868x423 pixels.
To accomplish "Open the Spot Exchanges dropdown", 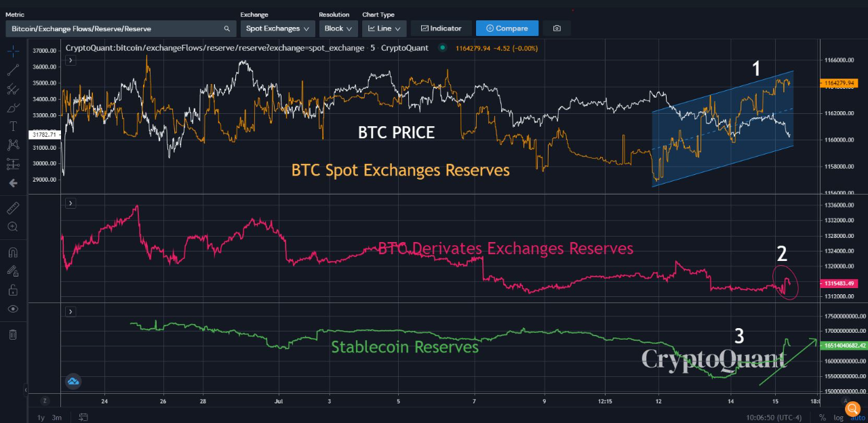I will [277, 28].
